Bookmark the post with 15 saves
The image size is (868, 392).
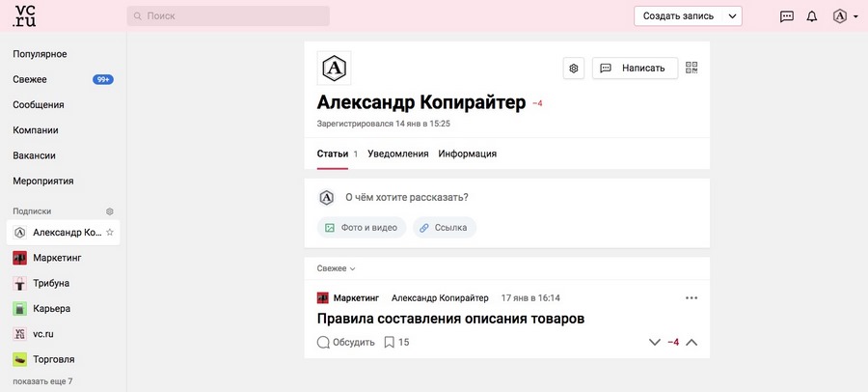point(390,342)
